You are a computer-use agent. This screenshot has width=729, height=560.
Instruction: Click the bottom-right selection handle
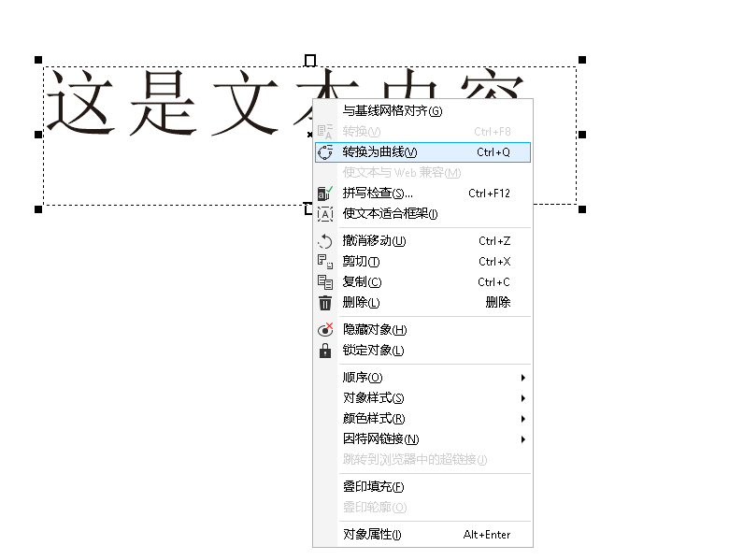pos(582,209)
